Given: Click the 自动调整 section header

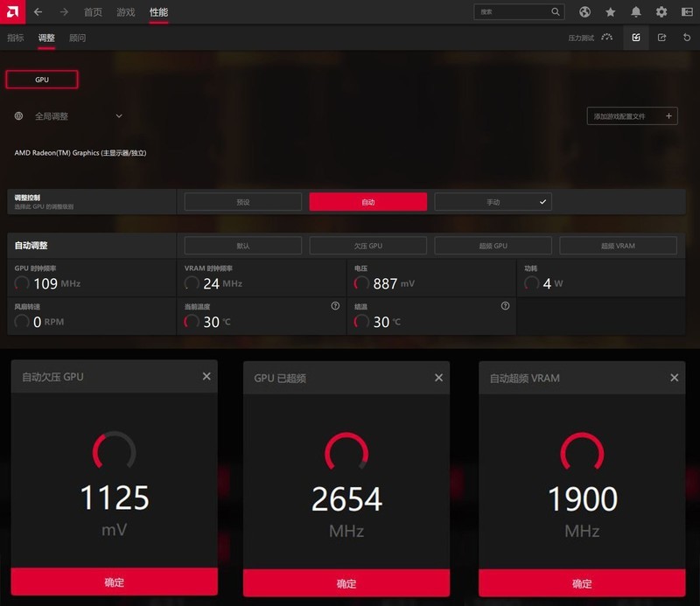Looking at the screenshot, I should 31,246.
